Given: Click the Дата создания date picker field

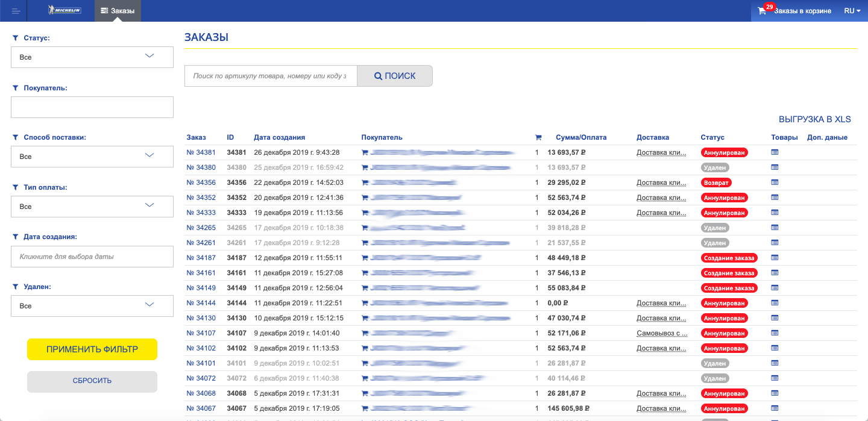Looking at the screenshot, I should (92, 257).
